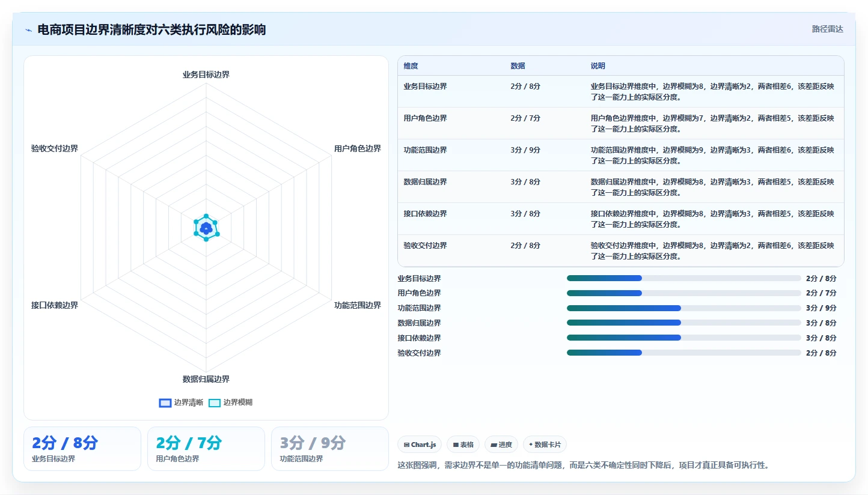Click the 用户角色边界 radar axis label
This screenshot has width=868, height=495.
click(358, 148)
